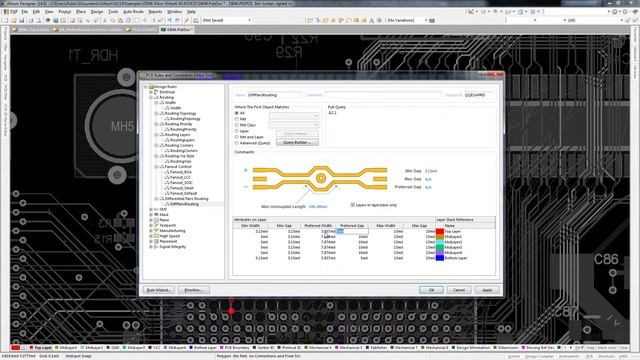This screenshot has width=640, height=360.
Task: Click the Copy icon in main toolbar
Action: tap(112, 20)
